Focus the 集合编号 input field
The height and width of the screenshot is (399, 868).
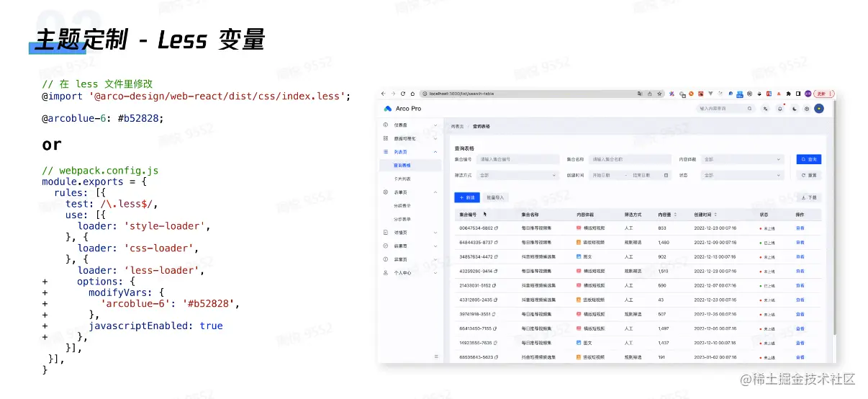point(517,159)
